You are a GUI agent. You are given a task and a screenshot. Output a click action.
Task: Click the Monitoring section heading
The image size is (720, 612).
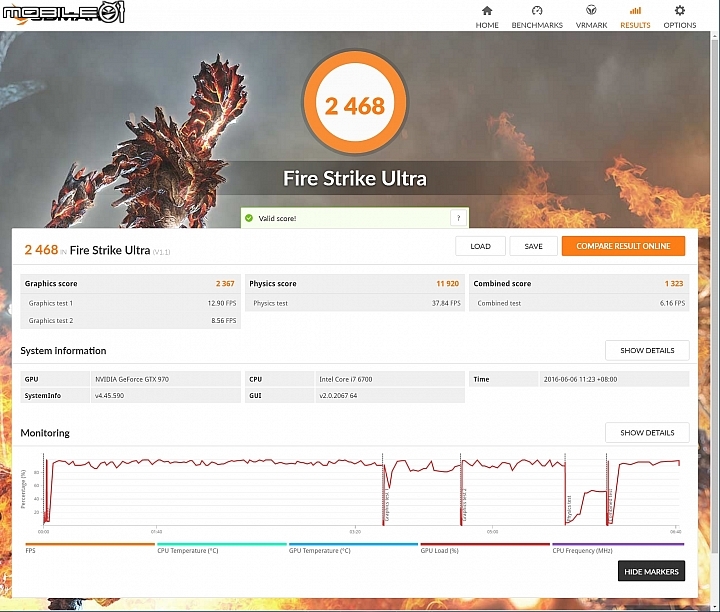[45, 433]
